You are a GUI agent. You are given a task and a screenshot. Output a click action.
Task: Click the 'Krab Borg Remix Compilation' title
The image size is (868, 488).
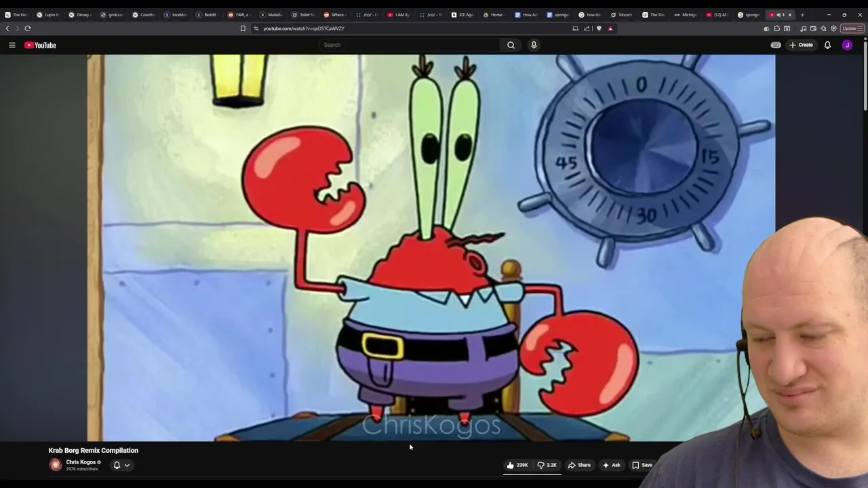[94, 450]
